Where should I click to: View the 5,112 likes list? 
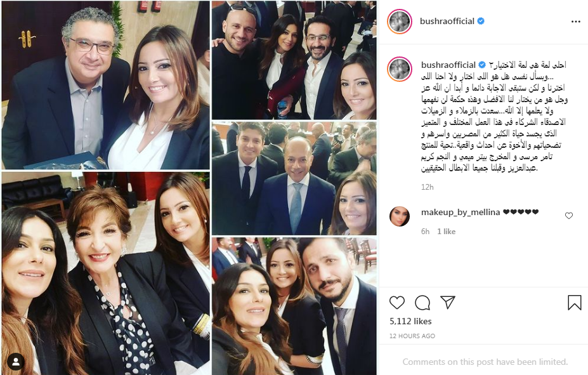(410, 321)
